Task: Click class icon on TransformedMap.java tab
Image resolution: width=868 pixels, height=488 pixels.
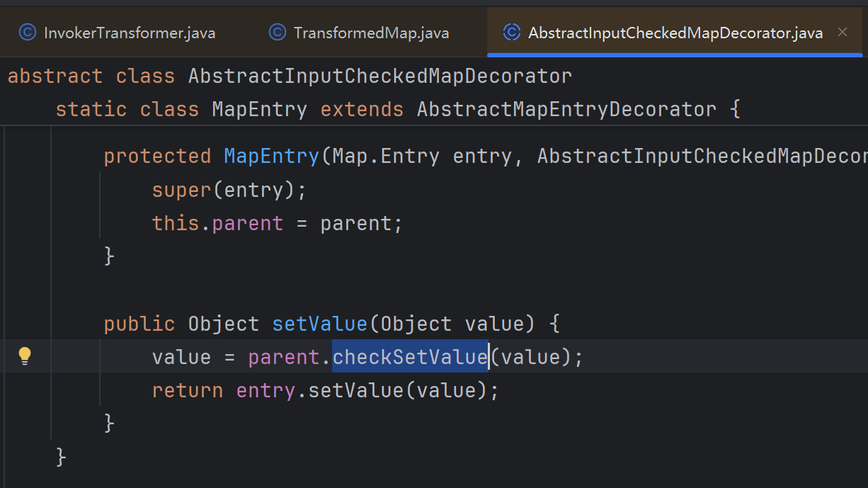Action: tap(278, 33)
